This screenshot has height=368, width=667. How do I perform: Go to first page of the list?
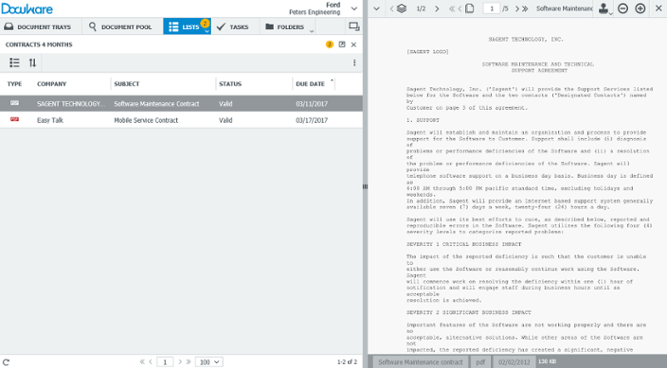pyautogui.click(x=142, y=362)
